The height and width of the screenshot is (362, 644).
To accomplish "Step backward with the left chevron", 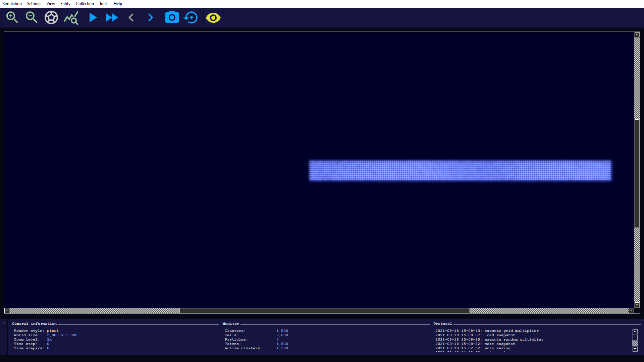I will [x=131, y=17].
